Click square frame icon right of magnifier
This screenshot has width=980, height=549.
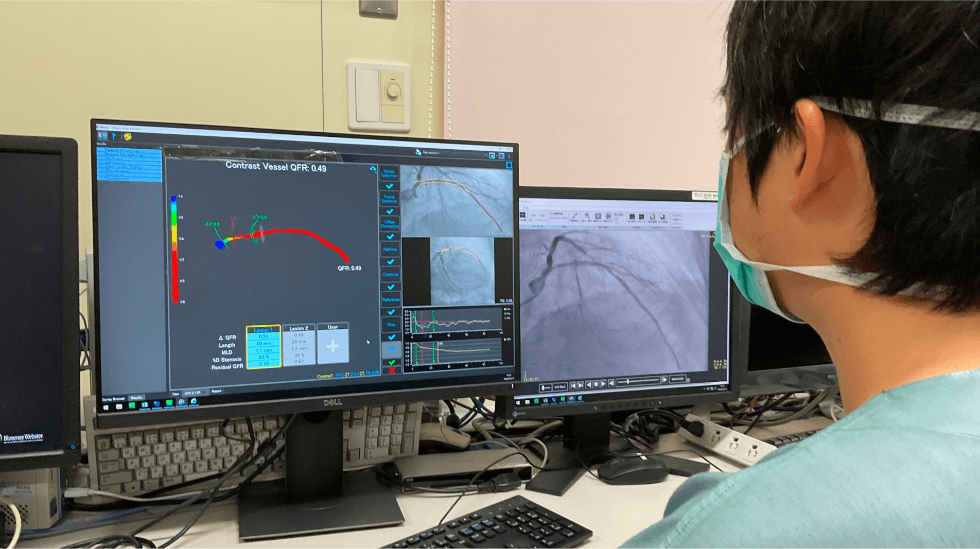[598, 216]
